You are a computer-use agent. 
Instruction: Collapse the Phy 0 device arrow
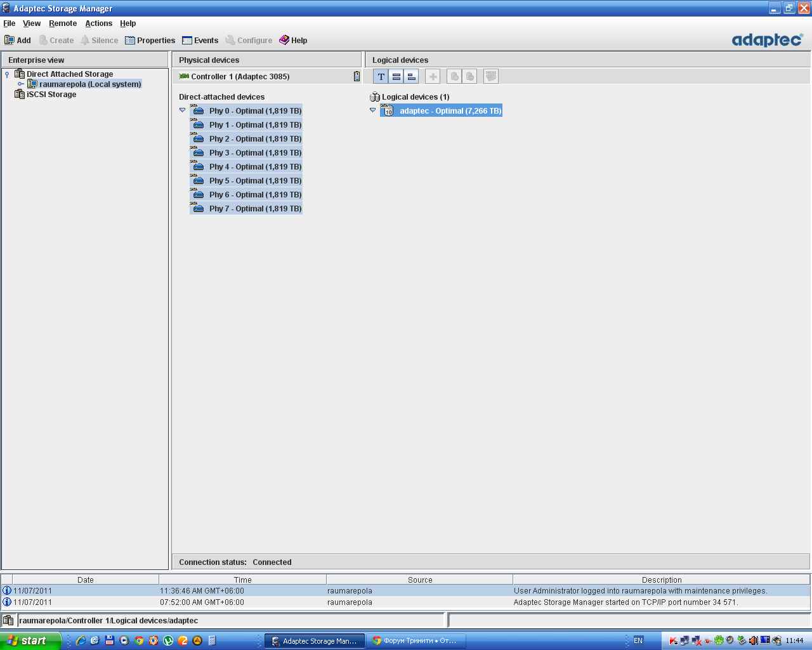(x=183, y=110)
